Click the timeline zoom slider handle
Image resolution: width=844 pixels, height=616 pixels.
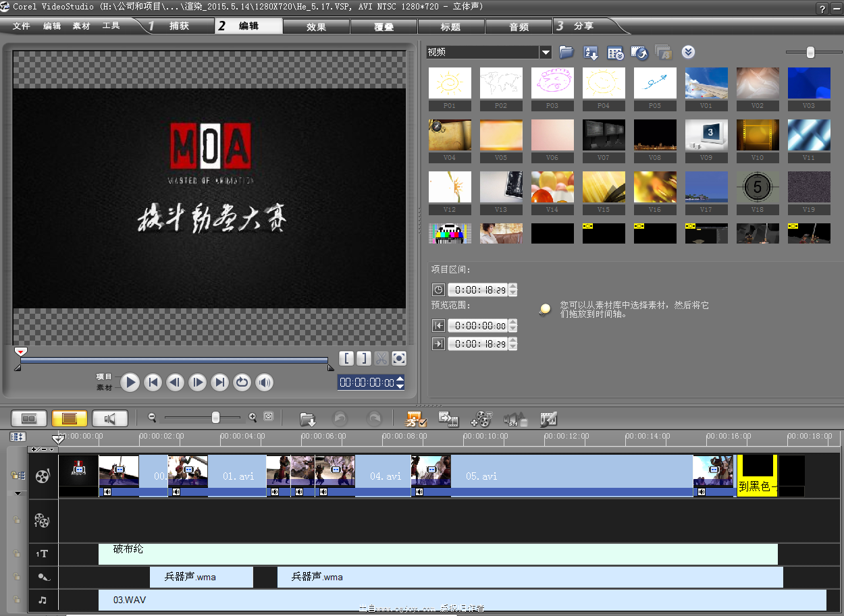(x=215, y=418)
